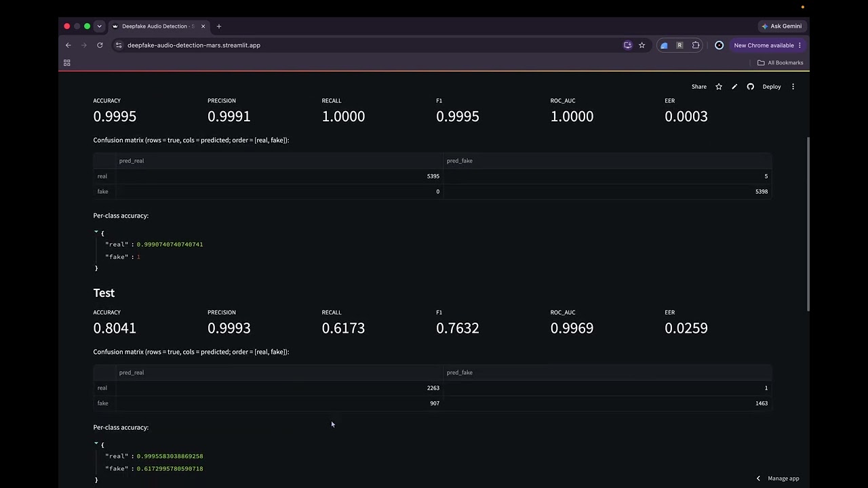Open the Extensions puzzle icon

[x=696, y=45]
